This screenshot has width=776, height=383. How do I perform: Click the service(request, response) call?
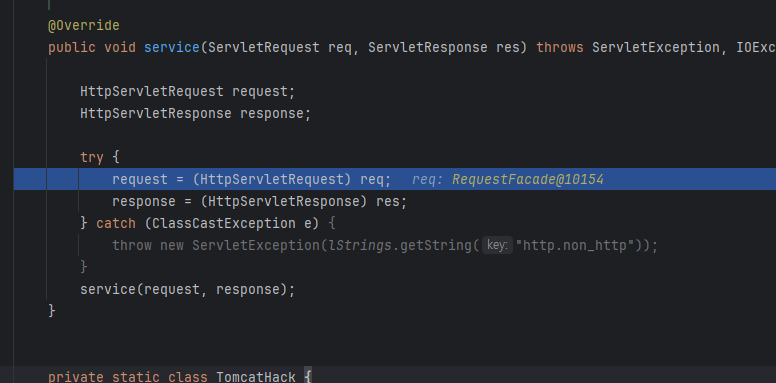click(188, 289)
